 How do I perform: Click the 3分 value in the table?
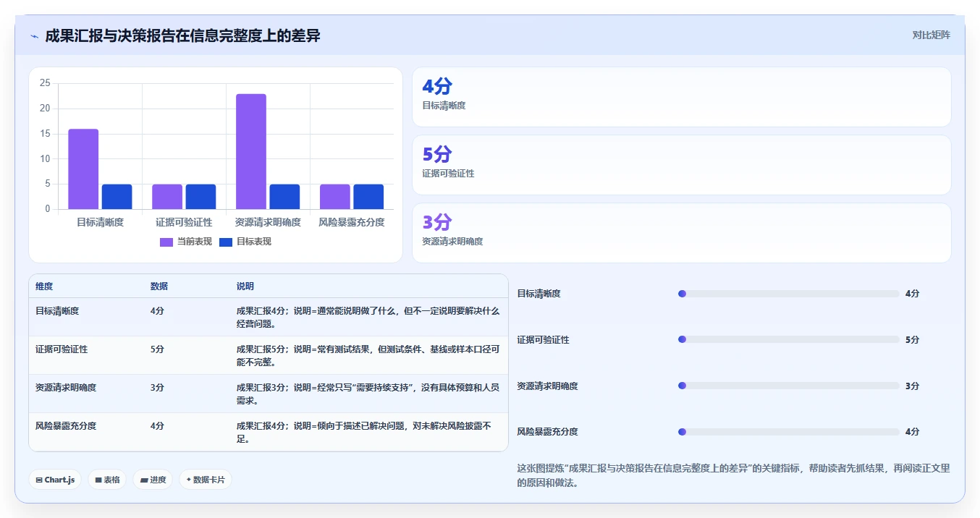157,387
